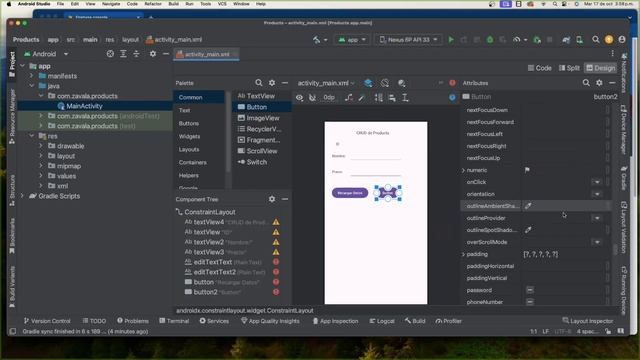Viewport: 640px width, 360px height.
Task: Open the app run configuration dropdown
Action: 352,40
